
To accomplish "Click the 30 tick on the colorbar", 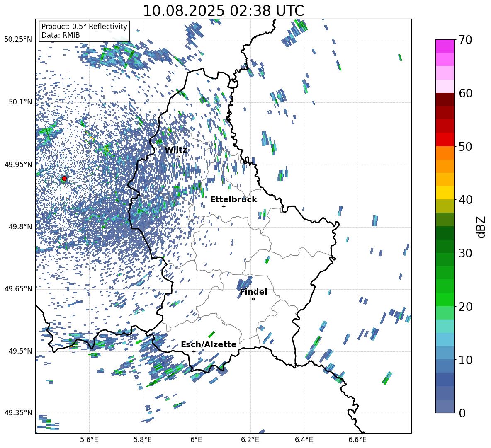I will point(465,253).
